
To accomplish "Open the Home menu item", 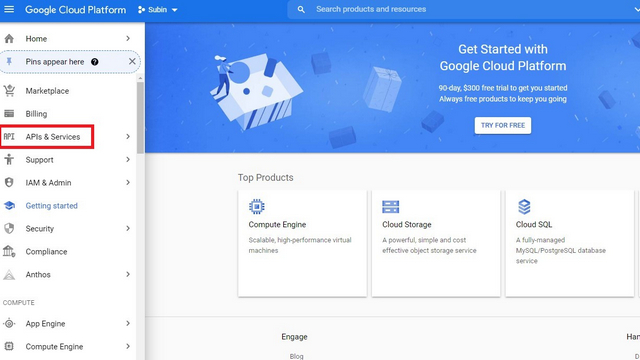I will pyautogui.click(x=36, y=39).
